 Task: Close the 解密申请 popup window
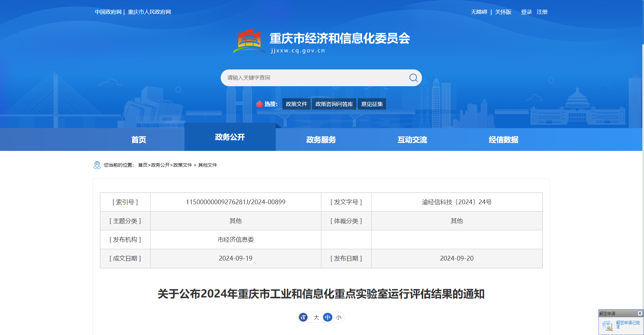tap(640, 313)
